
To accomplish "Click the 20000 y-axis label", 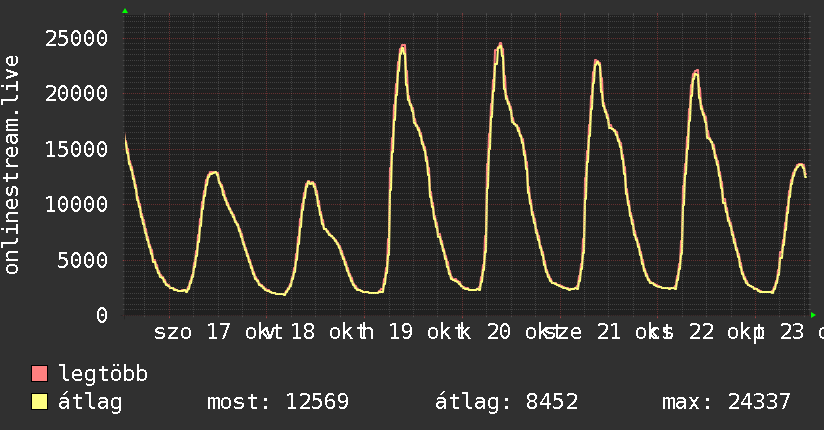I will tap(76, 94).
